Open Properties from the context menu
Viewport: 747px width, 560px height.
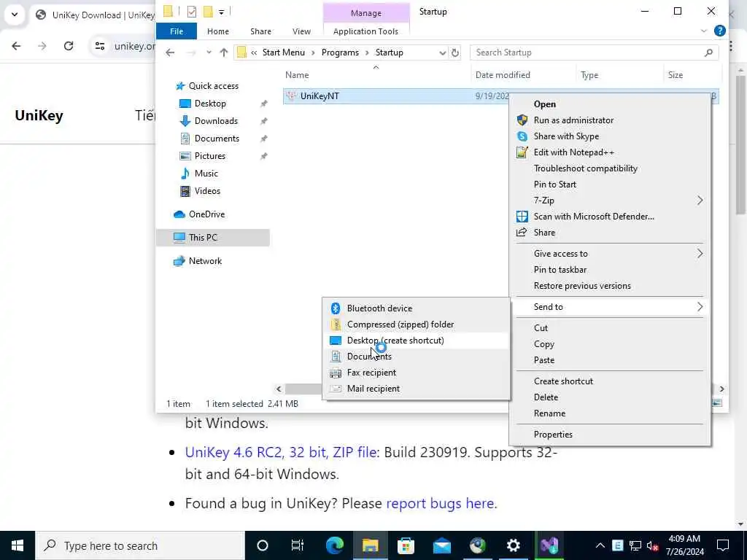[610, 435]
